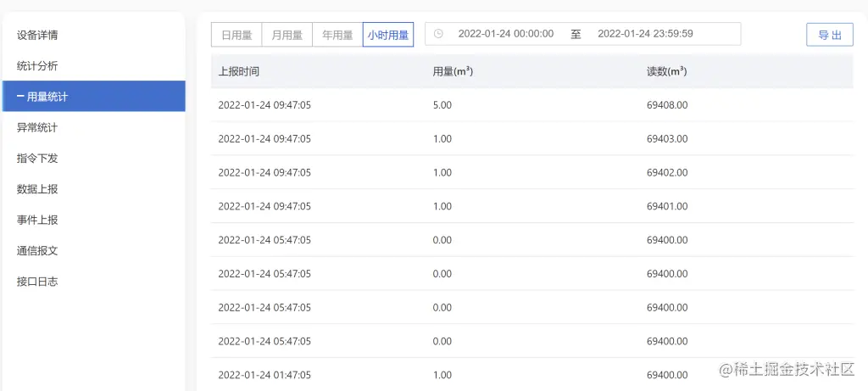Select the reading value 69401.00
This screenshot has width=868, height=391.
tap(667, 207)
